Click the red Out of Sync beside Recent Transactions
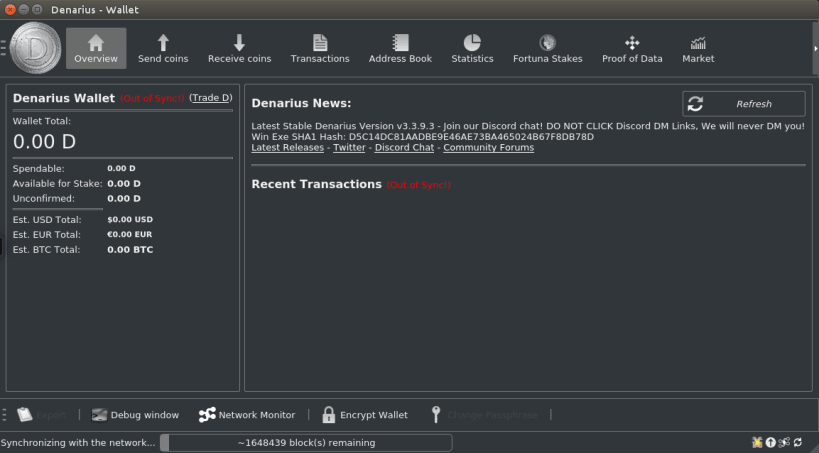The height and width of the screenshot is (453, 819). [x=418, y=184]
